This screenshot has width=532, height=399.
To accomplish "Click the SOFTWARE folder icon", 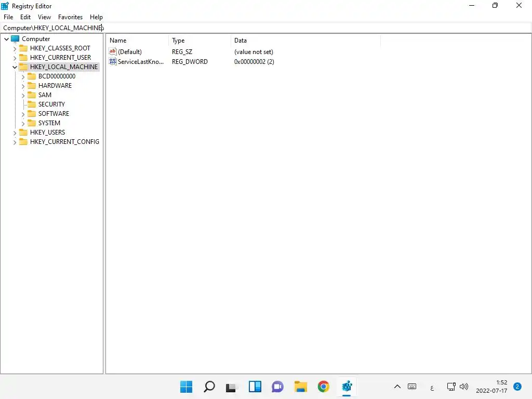I will tap(32, 113).
